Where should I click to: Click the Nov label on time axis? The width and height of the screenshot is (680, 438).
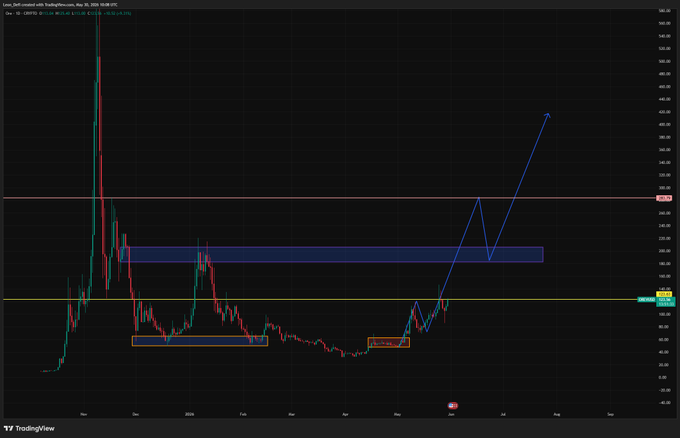click(84, 414)
